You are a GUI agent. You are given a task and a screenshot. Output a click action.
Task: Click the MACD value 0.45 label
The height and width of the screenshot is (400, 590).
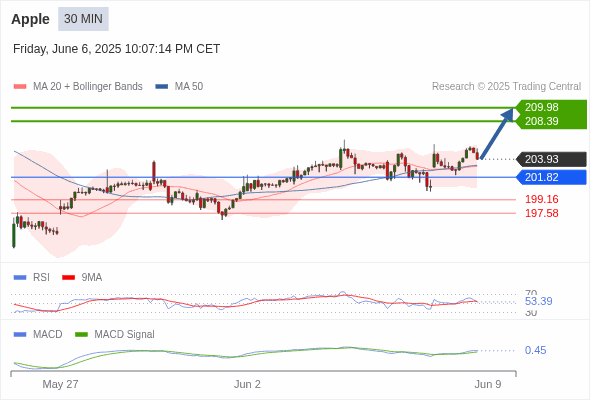[x=535, y=350]
